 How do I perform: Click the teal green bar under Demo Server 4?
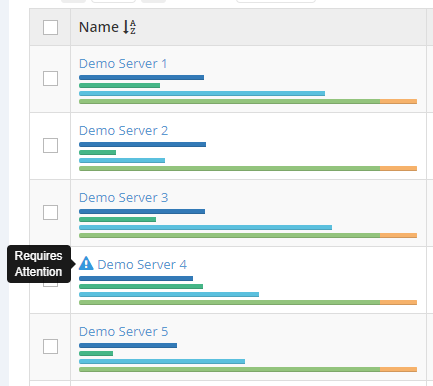click(141, 286)
